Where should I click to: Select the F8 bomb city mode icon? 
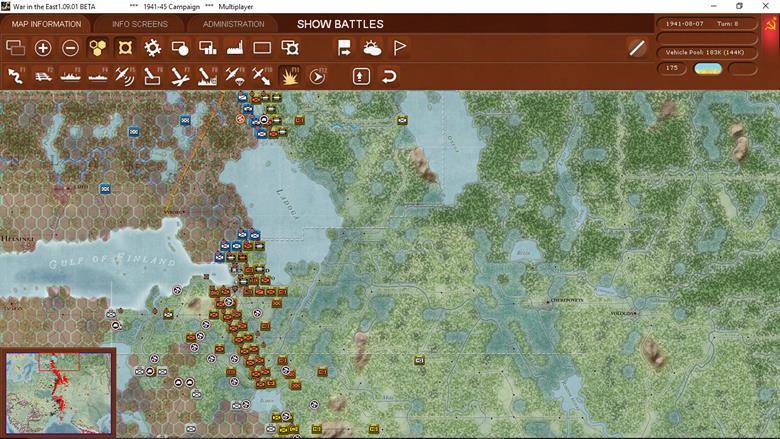click(207, 76)
